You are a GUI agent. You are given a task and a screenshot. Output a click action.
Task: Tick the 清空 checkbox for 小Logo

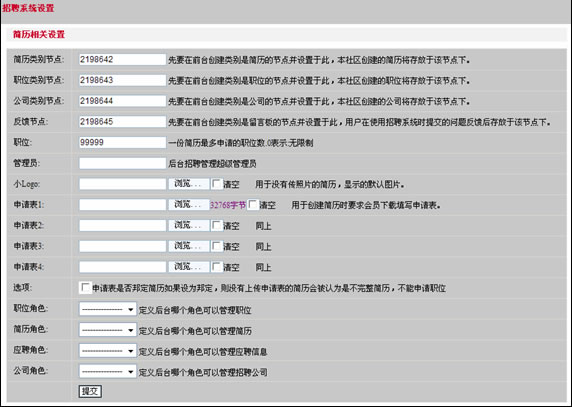point(217,184)
